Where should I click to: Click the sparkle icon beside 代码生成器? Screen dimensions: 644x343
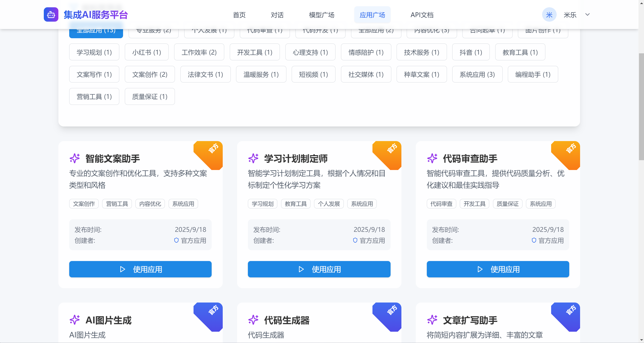pyautogui.click(x=253, y=320)
